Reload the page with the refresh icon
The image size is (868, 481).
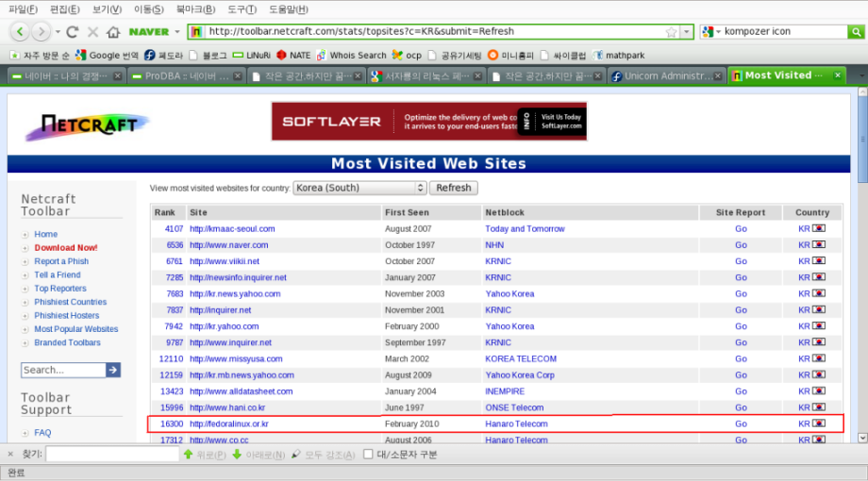[72, 31]
